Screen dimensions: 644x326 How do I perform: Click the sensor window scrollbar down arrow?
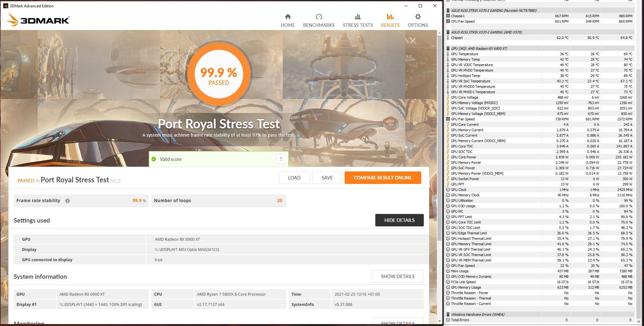[x=639, y=321]
